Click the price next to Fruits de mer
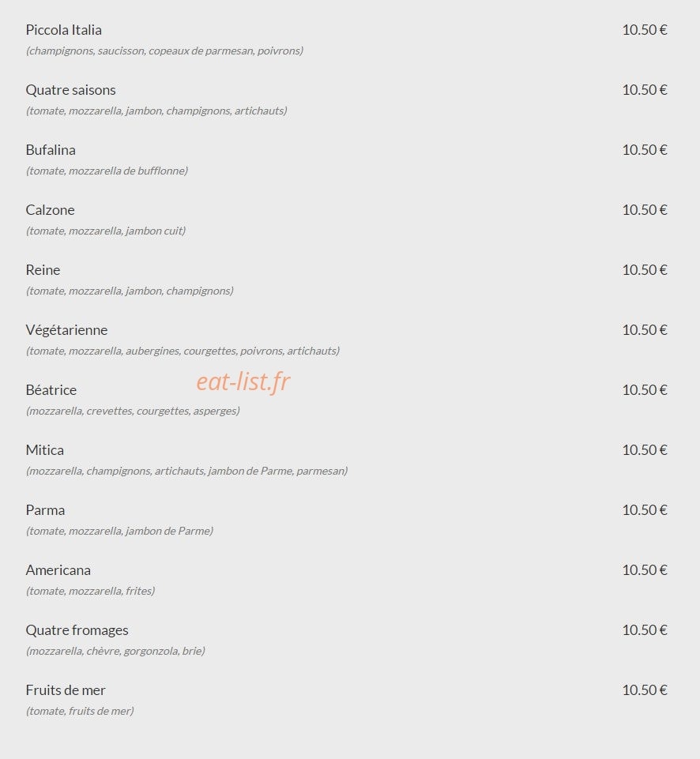Image resolution: width=700 pixels, height=759 pixels. click(x=645, y=690)
